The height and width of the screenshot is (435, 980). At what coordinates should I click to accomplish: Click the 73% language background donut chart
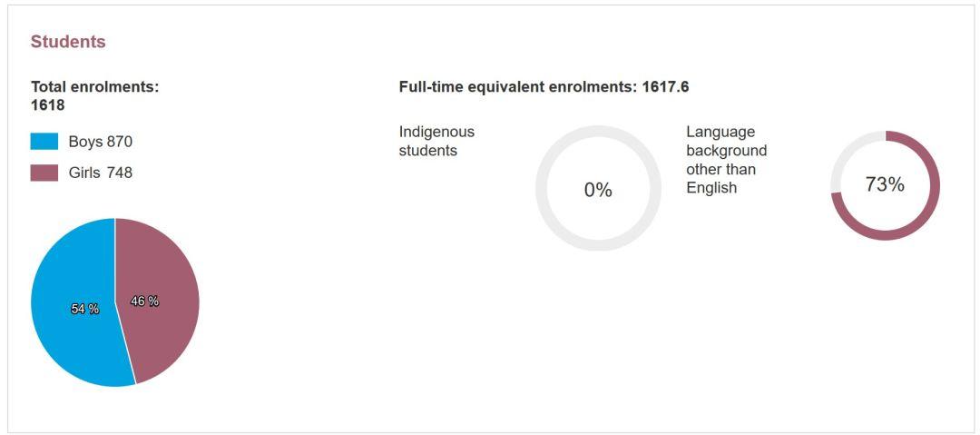pyautogui.click(x=885, y=185)
